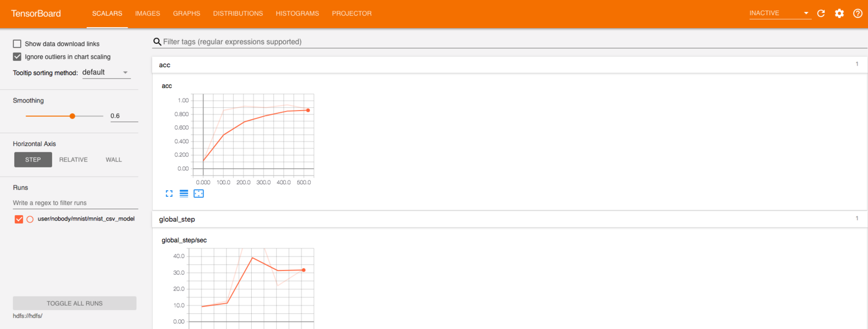Click the TensorBoard logo title

36,14
